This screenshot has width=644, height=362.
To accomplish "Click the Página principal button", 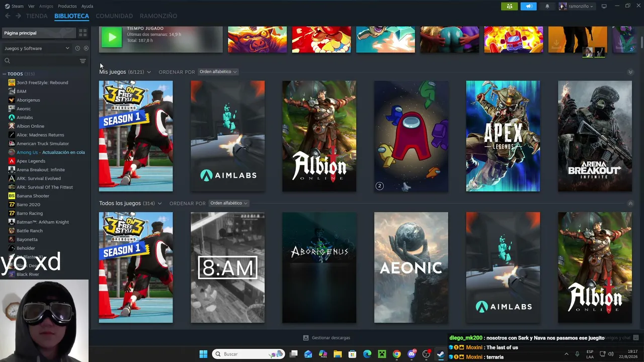I will coord(38,33).
